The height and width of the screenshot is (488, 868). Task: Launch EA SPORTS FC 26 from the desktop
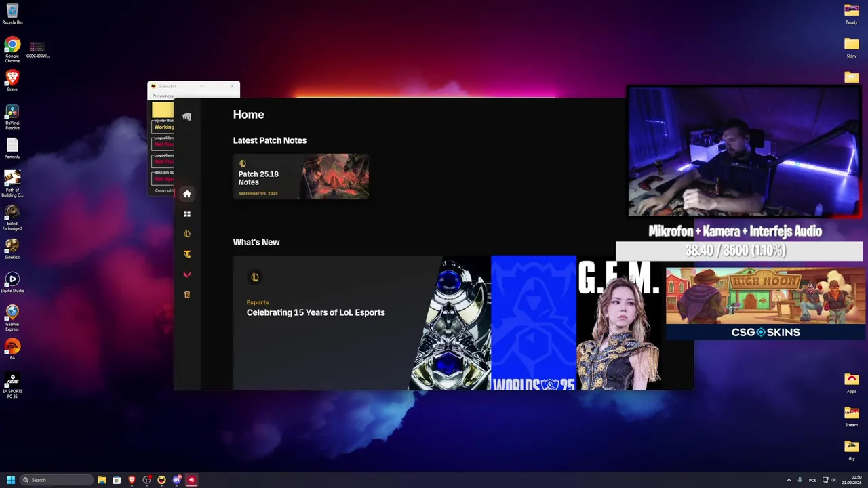(12, 385)
